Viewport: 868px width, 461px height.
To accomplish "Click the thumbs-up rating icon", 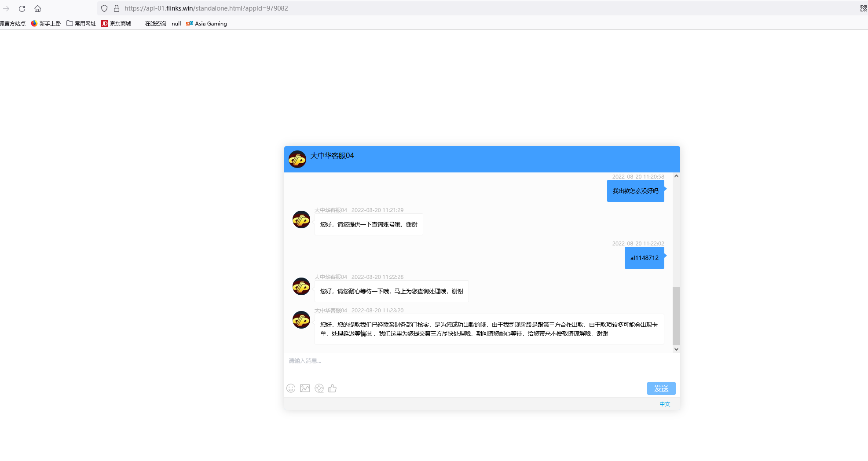I will pos(333,388).
